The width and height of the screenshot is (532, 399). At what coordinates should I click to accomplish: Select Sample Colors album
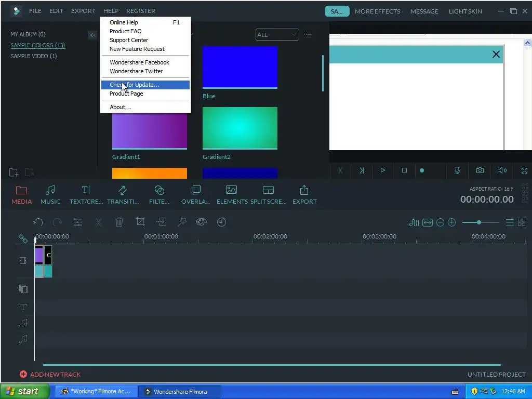[37, 45]
